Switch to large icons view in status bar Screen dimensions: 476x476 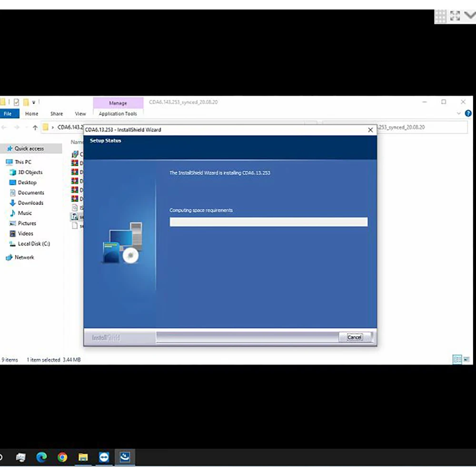(x=466, y=360)
